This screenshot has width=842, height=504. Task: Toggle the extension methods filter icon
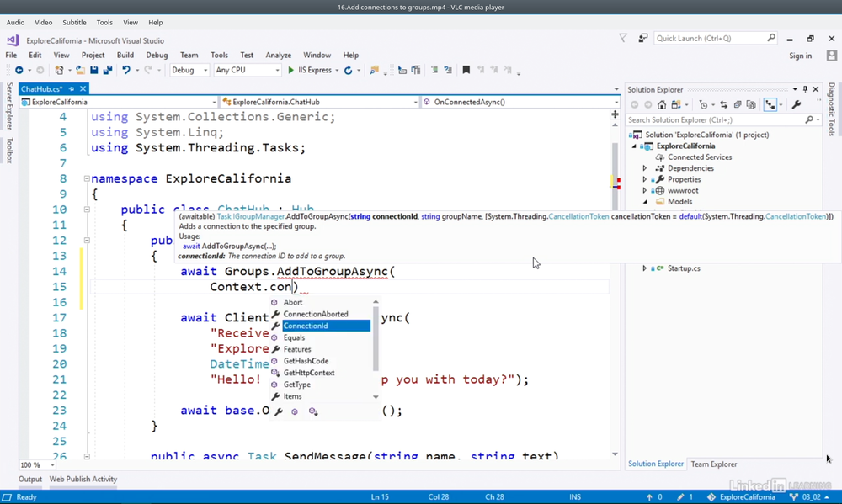coord(313,411)
